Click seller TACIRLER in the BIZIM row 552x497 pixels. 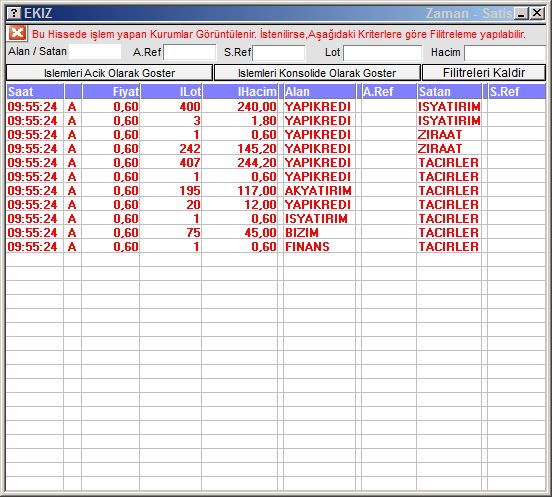pyautogui.click(x=448, y=233)
